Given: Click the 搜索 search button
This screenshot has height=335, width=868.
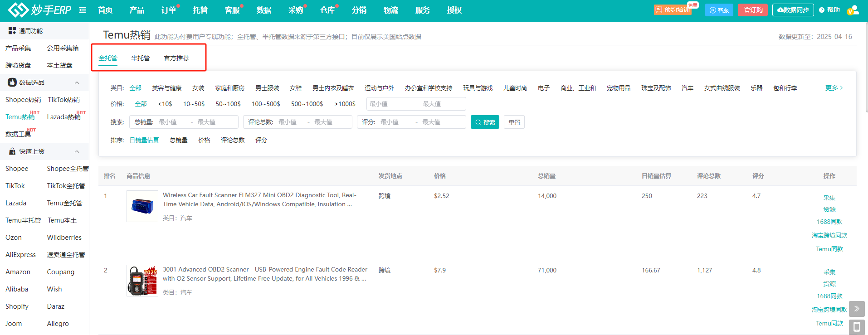Looking at the screenshot, I should click(x=485, y=122).
